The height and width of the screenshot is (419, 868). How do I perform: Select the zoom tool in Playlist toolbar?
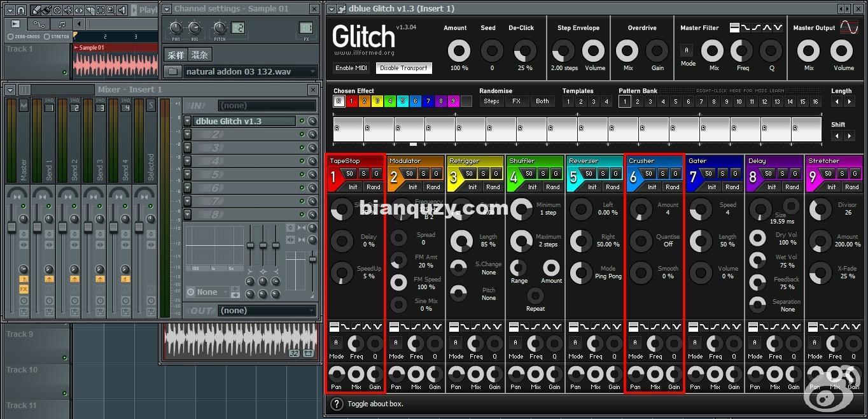(110, 10)
